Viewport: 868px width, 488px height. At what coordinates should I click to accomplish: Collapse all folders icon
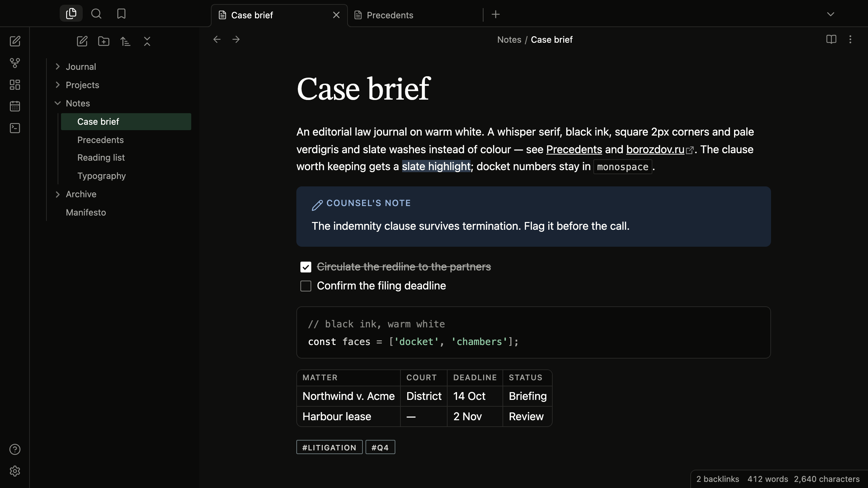(x=147, y=41)
